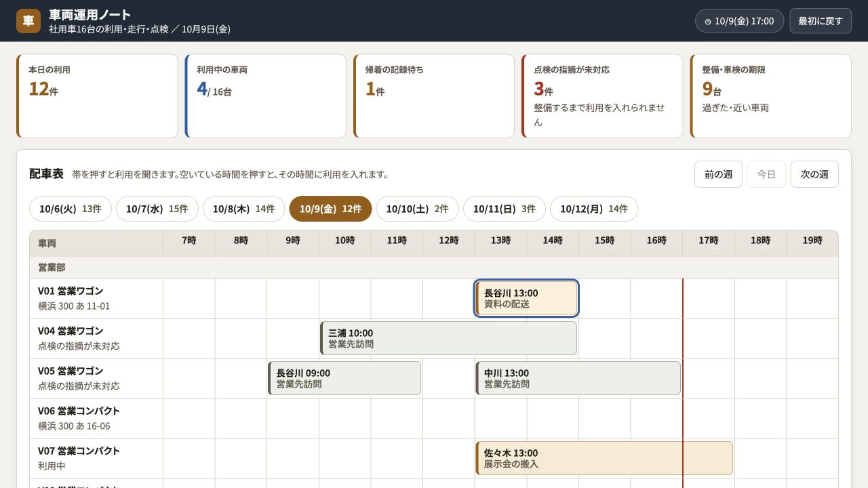
Task: Select the 10/12(月) day tab
Action: (x=594, y=209)
